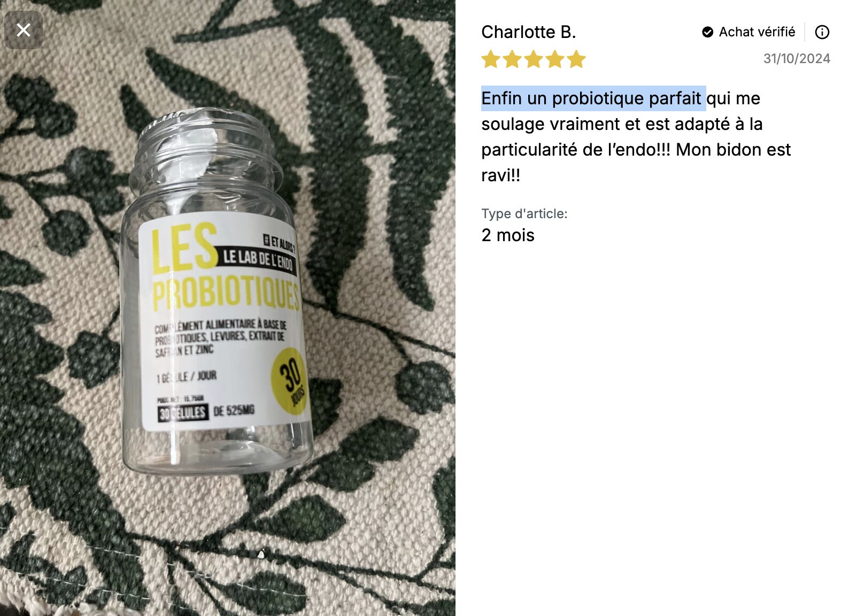This screenshot has width=849, height=616.
Task: Click the reviewer name Charlotte B.
Action: [x=528, y=32]
